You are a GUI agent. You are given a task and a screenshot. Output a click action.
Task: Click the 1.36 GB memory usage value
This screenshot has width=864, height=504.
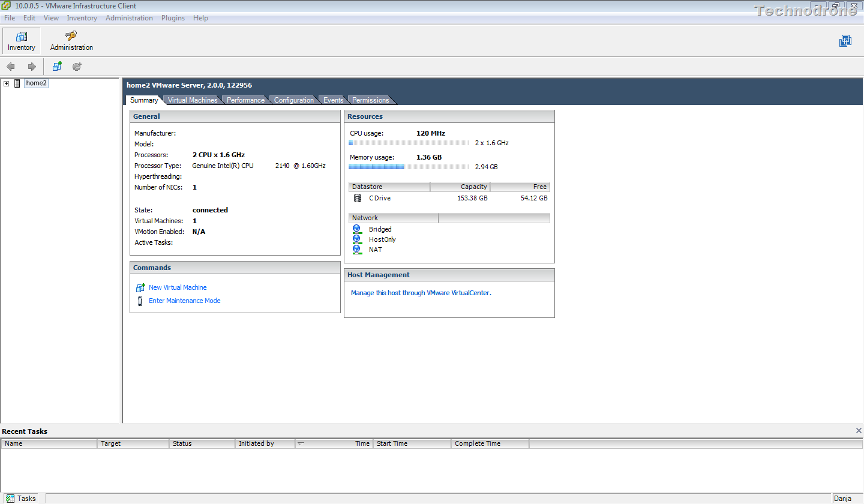click(x=429, y=157)
